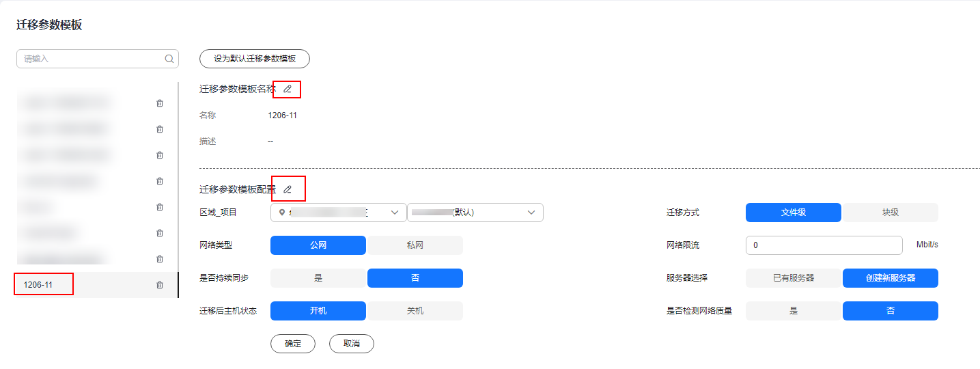Open the region dropdown with location pin
980x369 pixels.
(339, 213)
